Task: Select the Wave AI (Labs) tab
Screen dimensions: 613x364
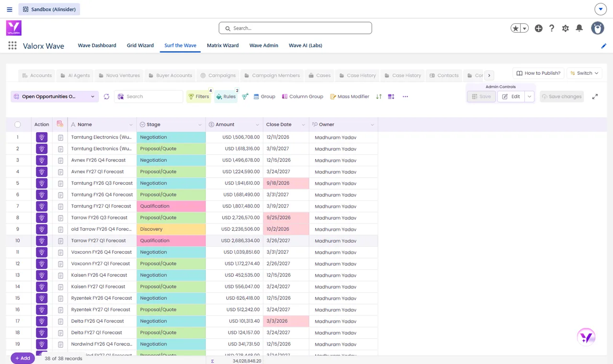Action: [306, 45]
